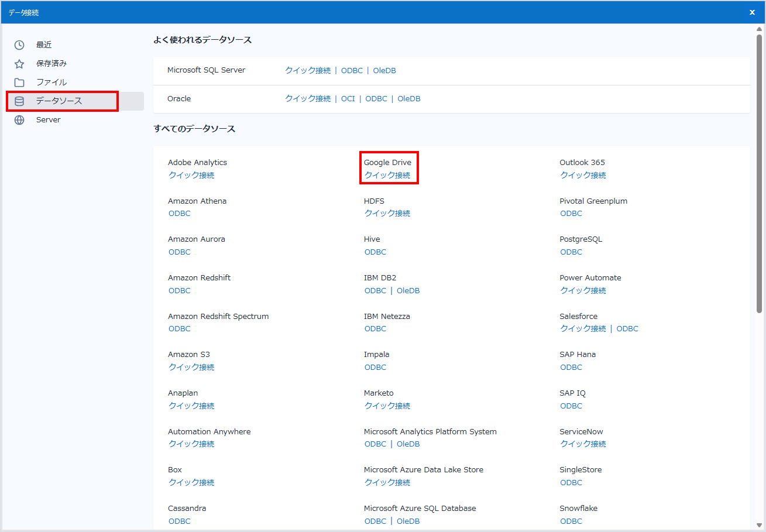The height and width of the screenshot is (532, 766).
Task: Click OCI link for Oracle
Action: click(348, 99)
